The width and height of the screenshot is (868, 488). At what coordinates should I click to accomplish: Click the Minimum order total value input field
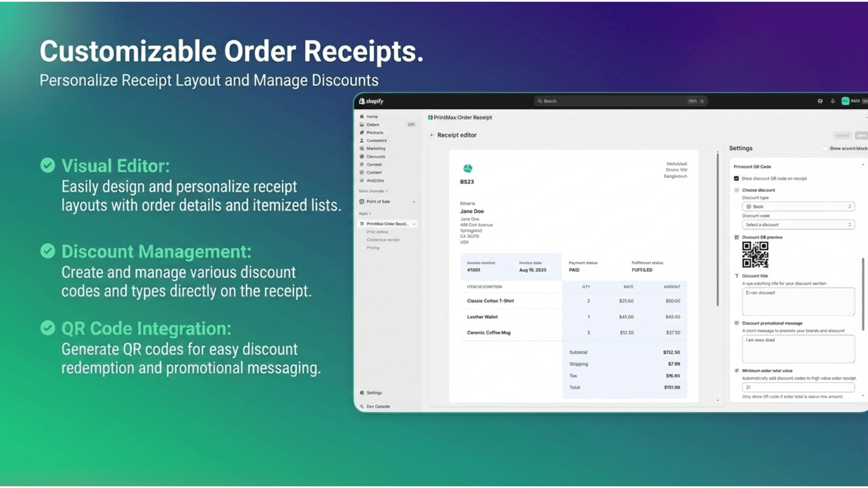click(797, 387)
